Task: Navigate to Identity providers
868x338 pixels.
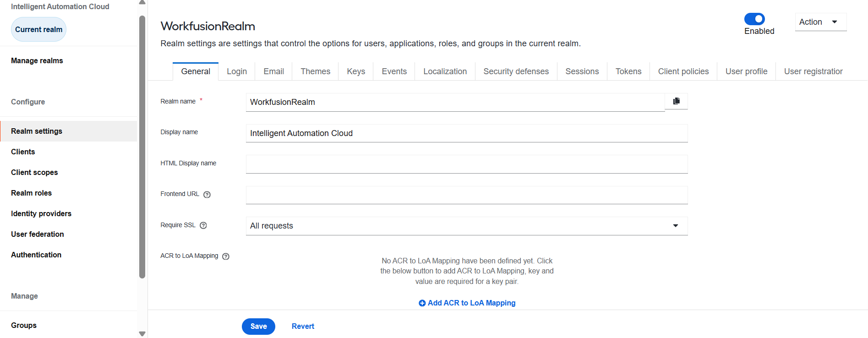Action: 69,214
